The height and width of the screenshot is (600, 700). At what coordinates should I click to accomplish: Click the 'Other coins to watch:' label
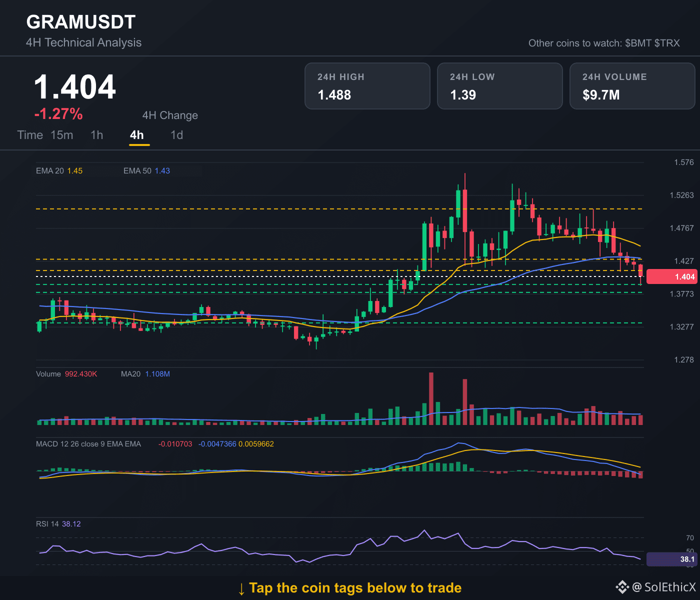[575, 43]
